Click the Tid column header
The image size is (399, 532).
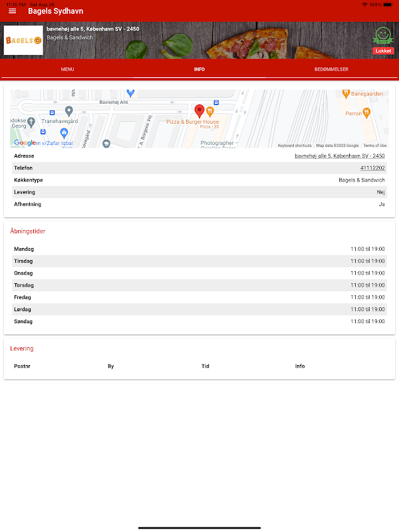click(x=205, y=366)
